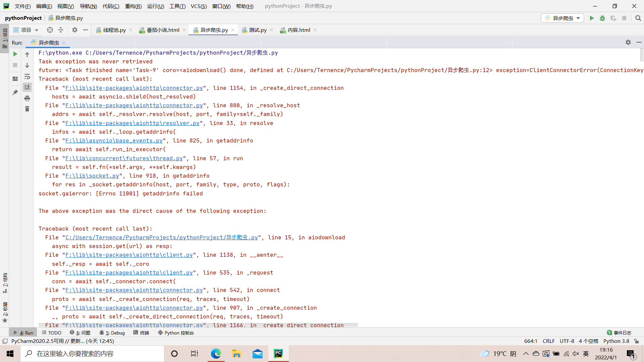Click the green Run button in main toolbar
644x362 pixels.
[592, 18]
